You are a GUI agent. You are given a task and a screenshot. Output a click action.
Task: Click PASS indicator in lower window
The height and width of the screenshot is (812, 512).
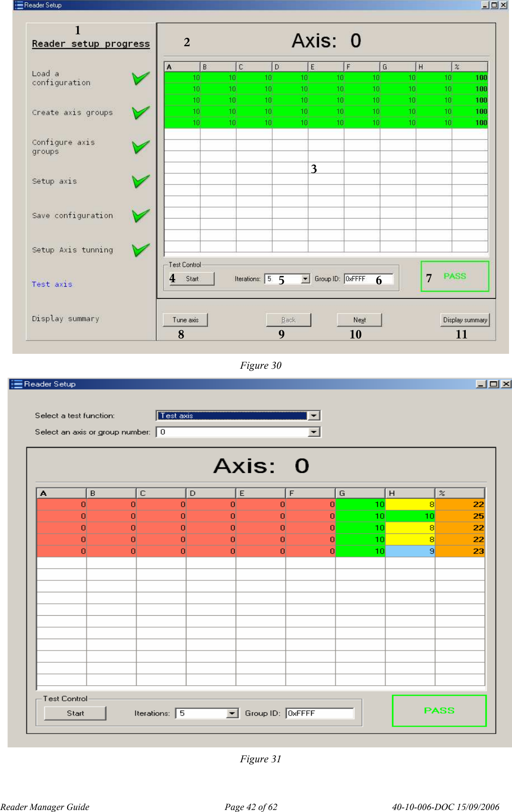click(x=439, y=711)
